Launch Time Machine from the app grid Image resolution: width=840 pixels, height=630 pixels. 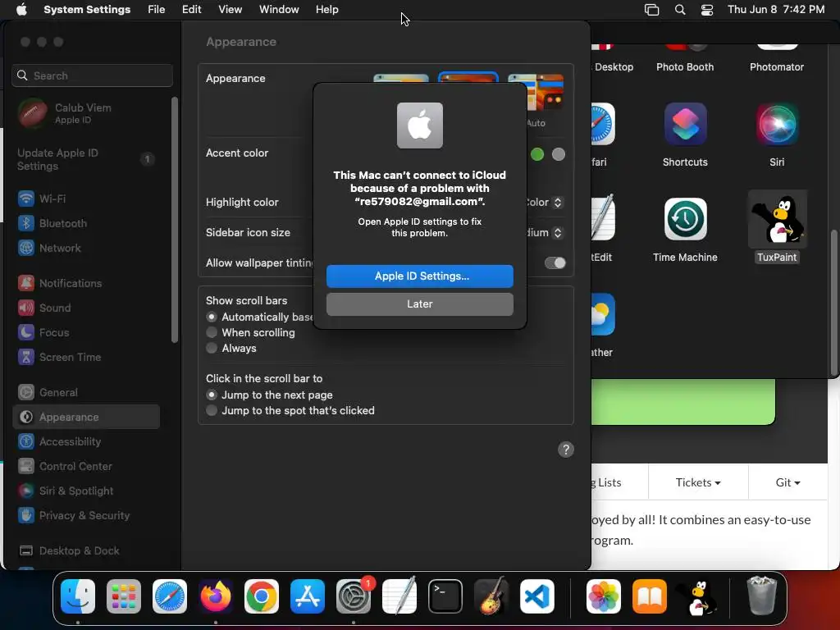(685, 219)
